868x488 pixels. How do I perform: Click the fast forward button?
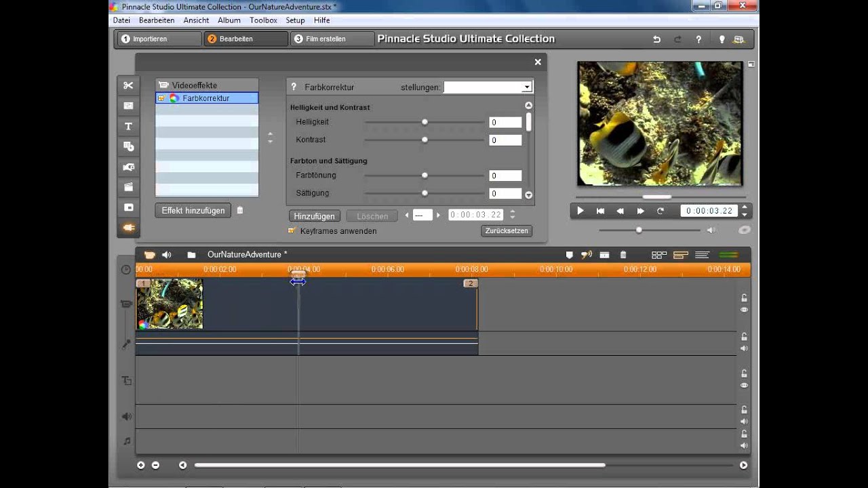tap(640, 211)
